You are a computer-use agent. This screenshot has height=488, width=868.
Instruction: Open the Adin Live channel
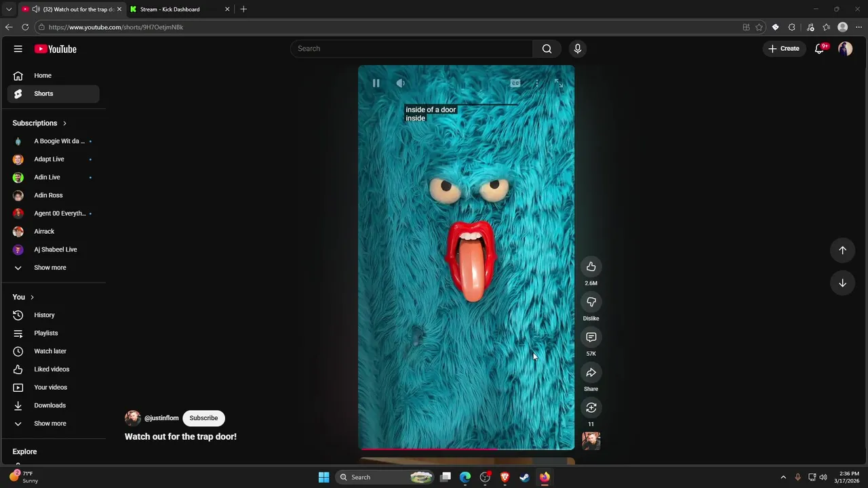54,177
